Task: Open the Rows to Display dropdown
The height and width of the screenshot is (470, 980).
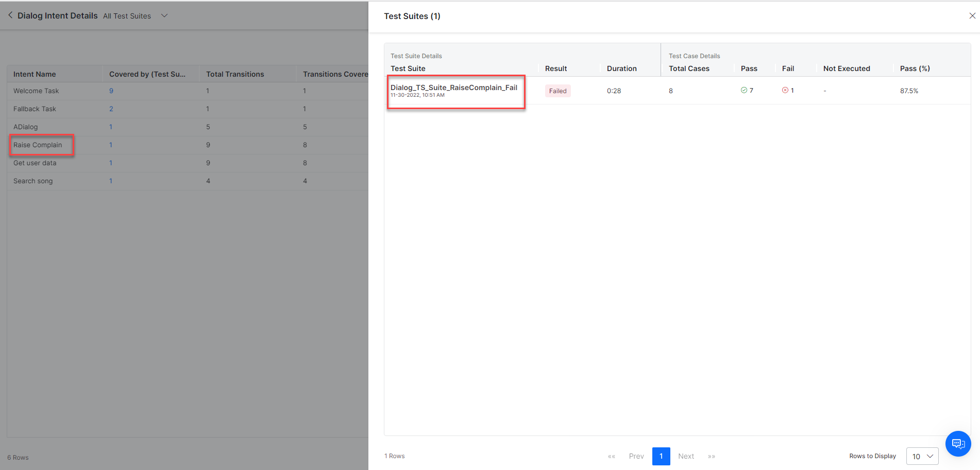Action: tap(922, 456)
